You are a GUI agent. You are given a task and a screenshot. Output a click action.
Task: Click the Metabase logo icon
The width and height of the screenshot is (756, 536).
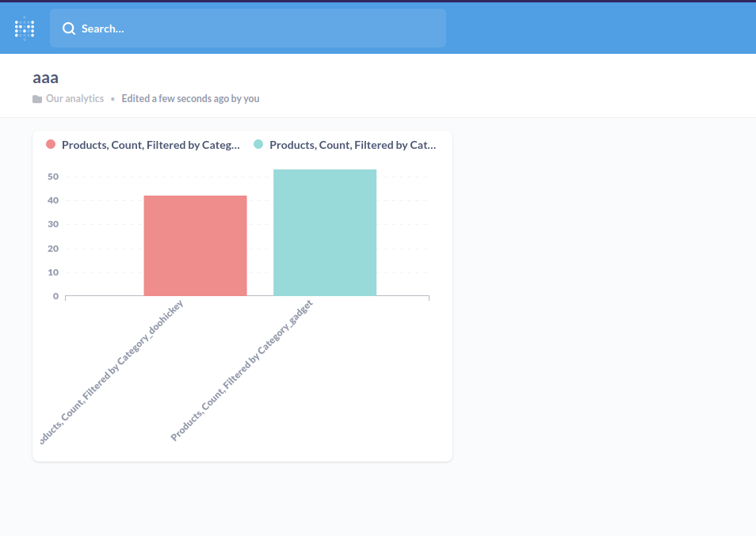[25, 28]
